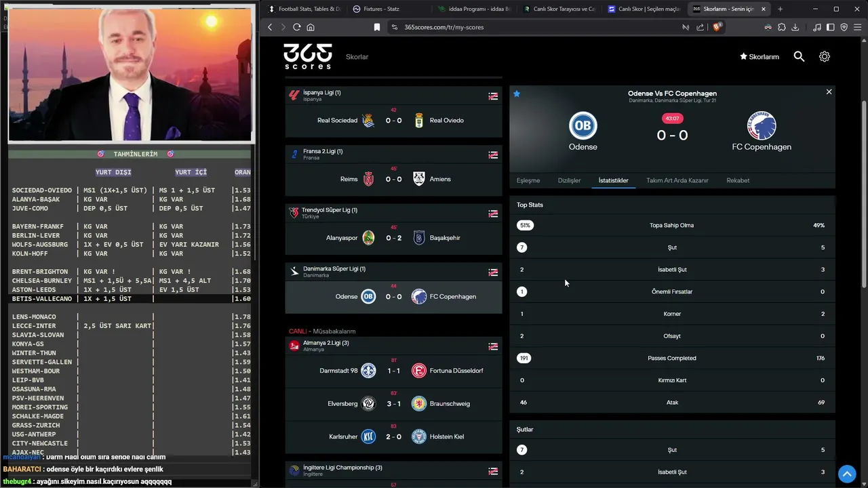Viewport: 868px width, 488px height.
Task: Click the 43:07 live match timer badge
Action: point(672,119)
